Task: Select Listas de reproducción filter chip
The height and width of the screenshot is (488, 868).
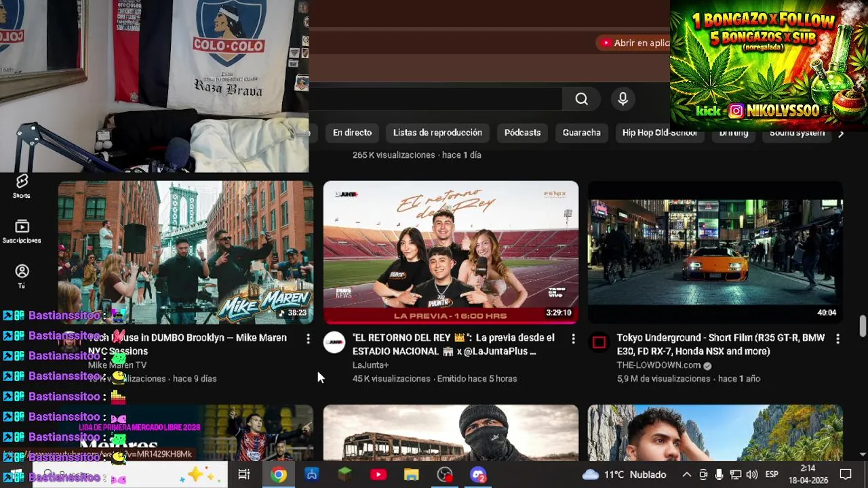Action: point(437,133)
